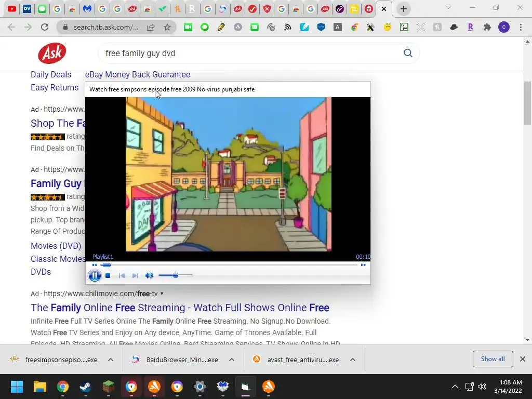The width and height of the screenshot is (532, 399).
Task: Open 'The Family Online Free Streaming' result
Action: point(180,308)
